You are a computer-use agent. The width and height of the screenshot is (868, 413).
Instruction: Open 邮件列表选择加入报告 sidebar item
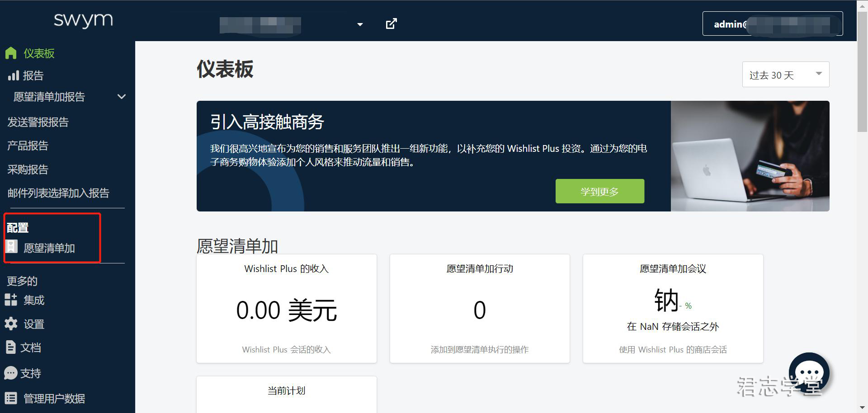(58, 193)
